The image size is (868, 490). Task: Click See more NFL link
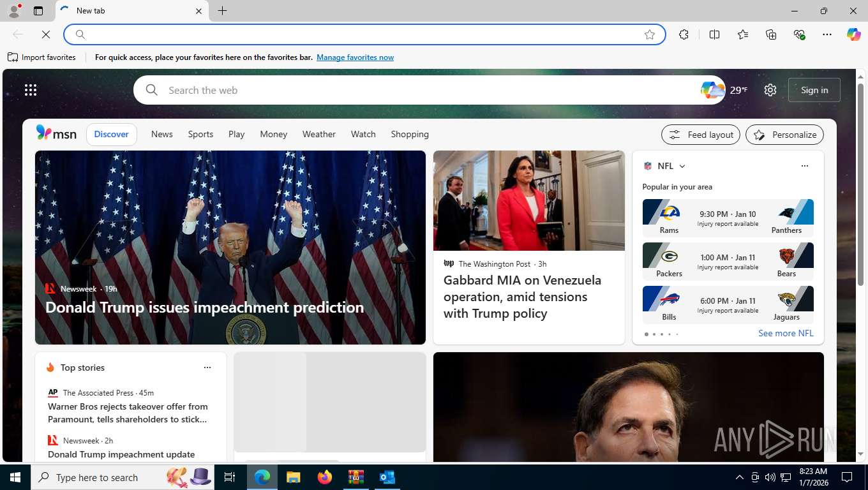(x=786, y=333)
